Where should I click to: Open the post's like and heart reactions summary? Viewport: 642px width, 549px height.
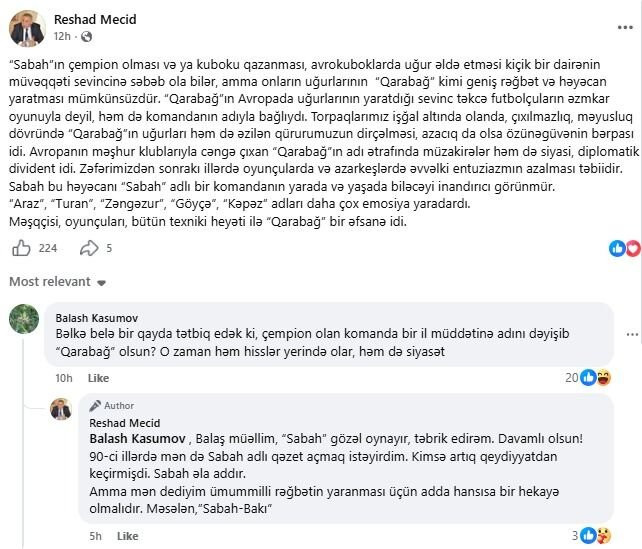pyautogui.click(x=623, y=248)
